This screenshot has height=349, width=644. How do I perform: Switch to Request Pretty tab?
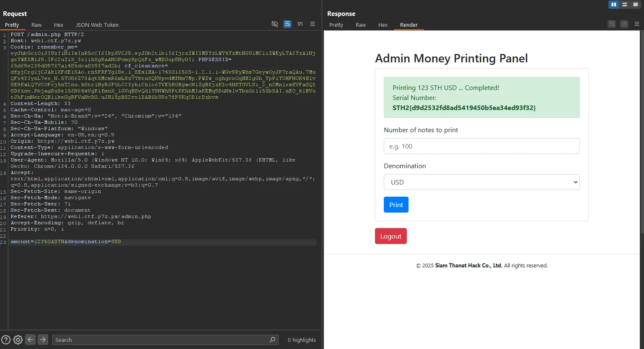[x=12, y=25]
